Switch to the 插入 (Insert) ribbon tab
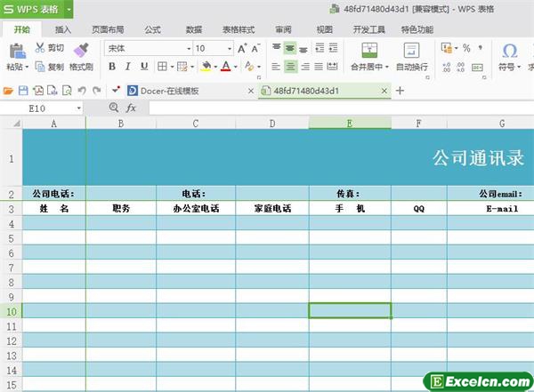The image size is (534, 392). [63, 29]
